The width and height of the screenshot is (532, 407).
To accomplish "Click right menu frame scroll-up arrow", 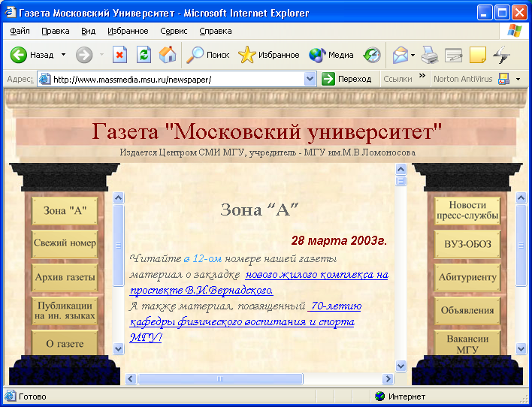I will tap(521, 197).
